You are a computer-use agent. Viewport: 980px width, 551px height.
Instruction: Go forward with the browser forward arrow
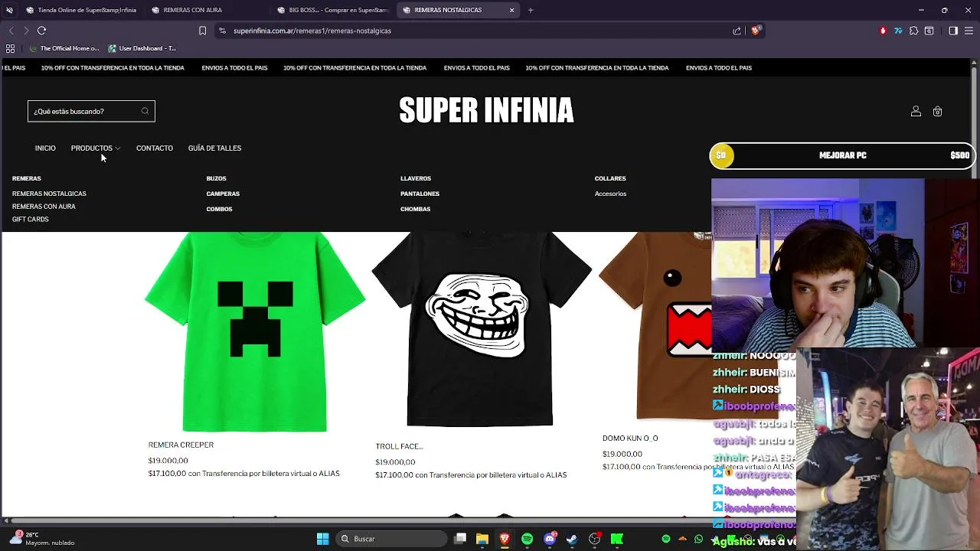26,31
